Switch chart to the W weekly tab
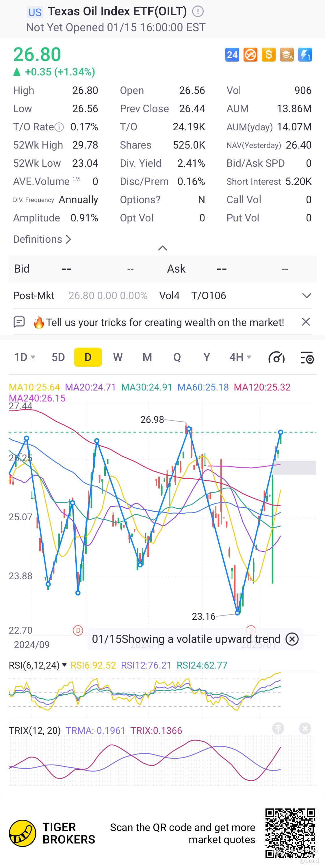Image resolution: width=325 pixels, height=868 pixels. [x=118, y=357]
